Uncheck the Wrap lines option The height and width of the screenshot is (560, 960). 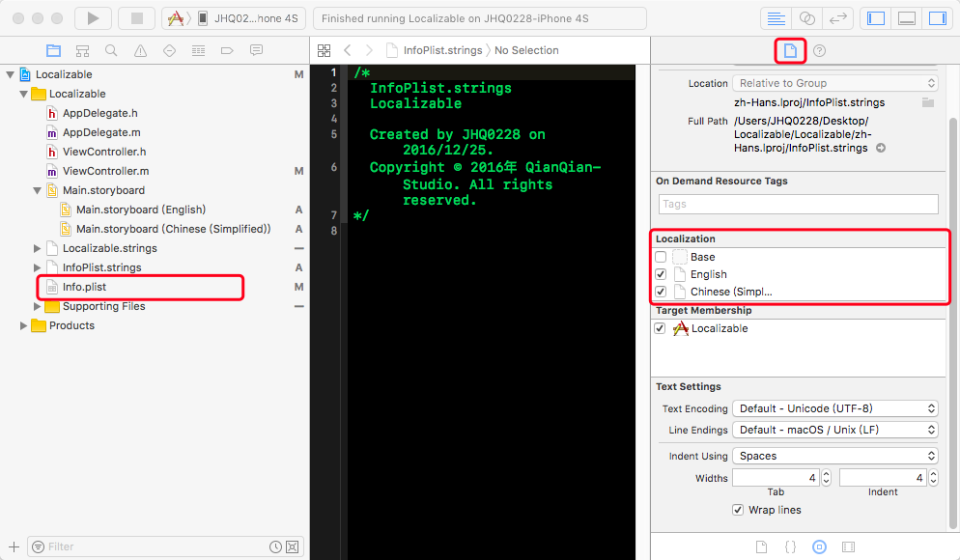738,509
